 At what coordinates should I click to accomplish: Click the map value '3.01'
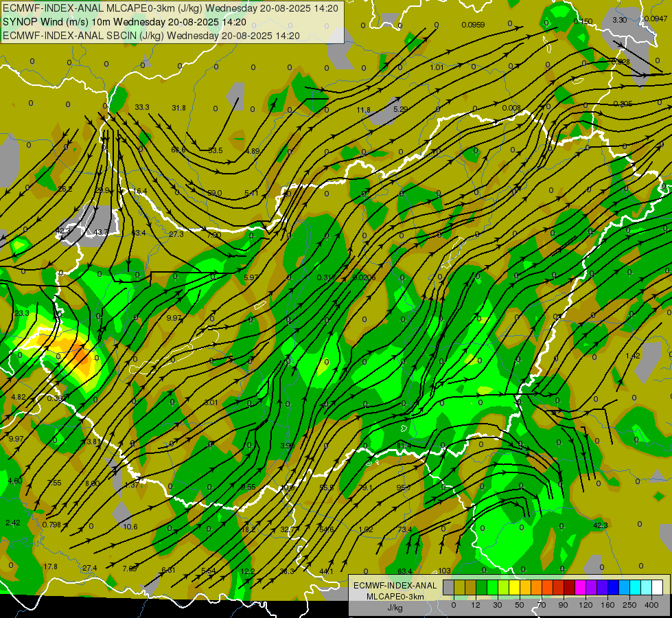tap(211, 402)
